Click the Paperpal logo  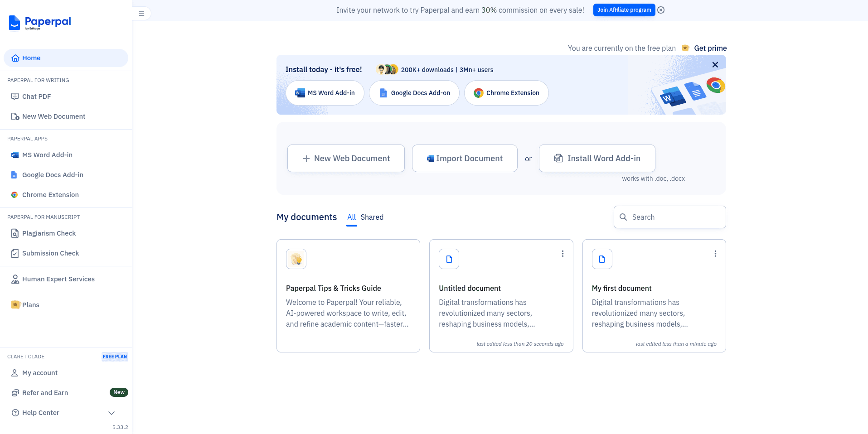[x=40, y=22]
